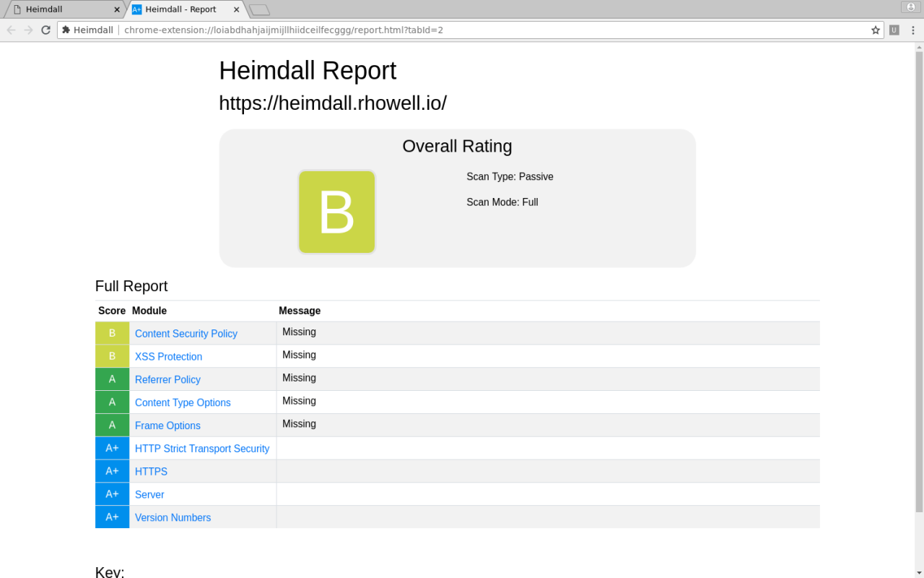Click the large B overall rating badge

(336, 212)
